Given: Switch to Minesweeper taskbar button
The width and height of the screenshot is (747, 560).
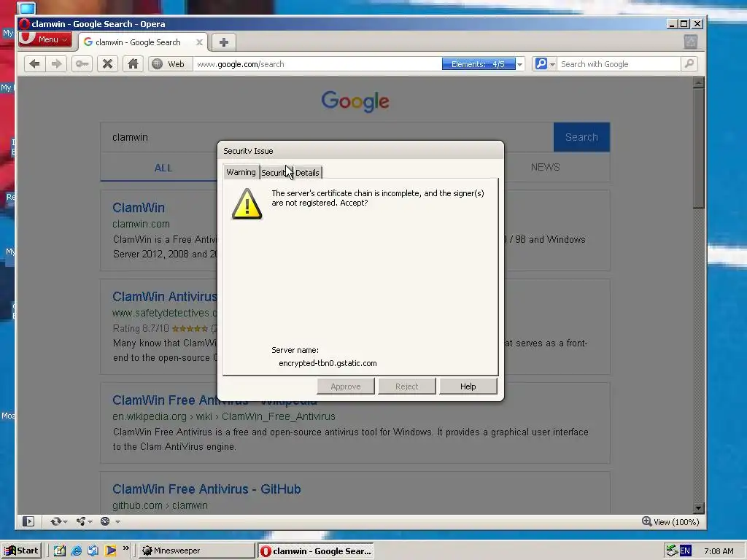Looking at the screenshot, I should [197, 551].
